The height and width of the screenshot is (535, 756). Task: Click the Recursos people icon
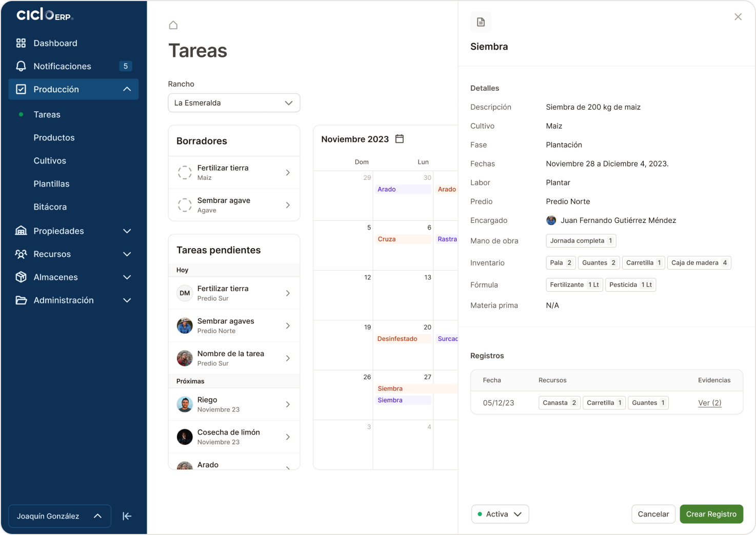click(21, 254)
